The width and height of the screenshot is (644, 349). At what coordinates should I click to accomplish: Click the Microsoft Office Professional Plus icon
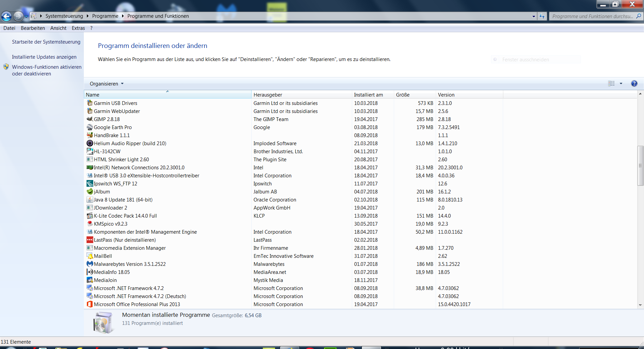tap(90, 304)
